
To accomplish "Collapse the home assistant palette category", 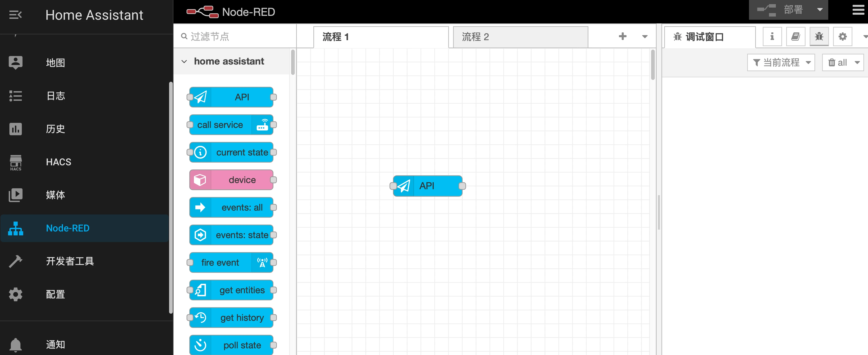I will coord(185,61).
